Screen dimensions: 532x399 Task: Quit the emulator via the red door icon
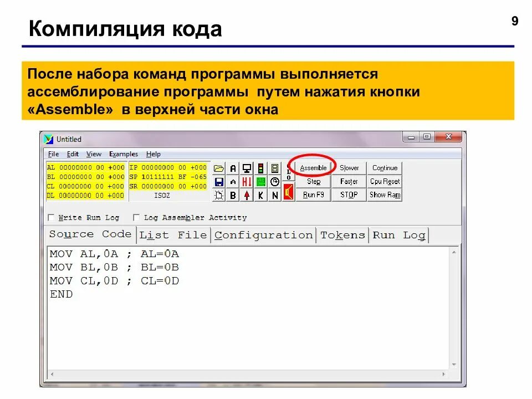288,193
